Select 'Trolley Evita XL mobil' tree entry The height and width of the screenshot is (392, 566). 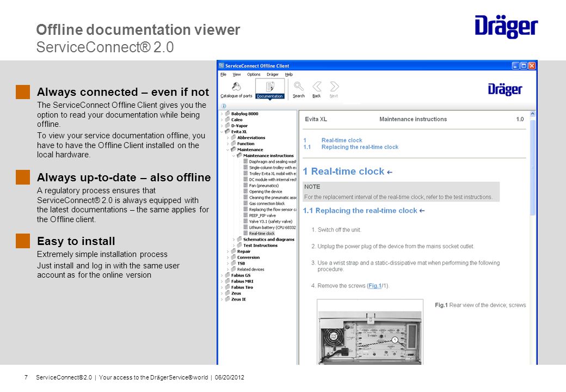(273, 173)
